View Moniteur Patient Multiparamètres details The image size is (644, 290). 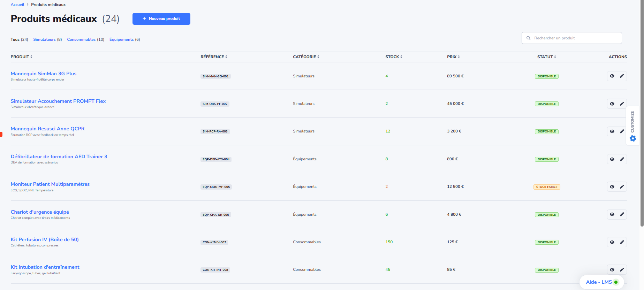point(612,187)
